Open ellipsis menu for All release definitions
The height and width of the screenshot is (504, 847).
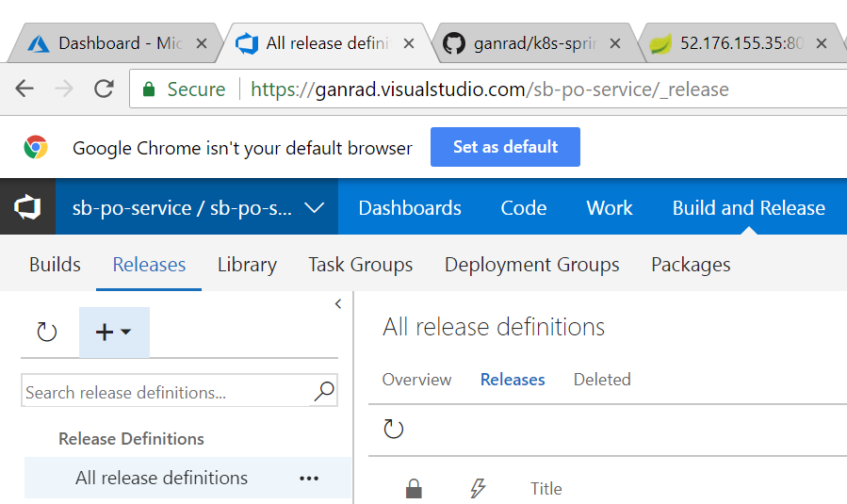pos(309,478)
